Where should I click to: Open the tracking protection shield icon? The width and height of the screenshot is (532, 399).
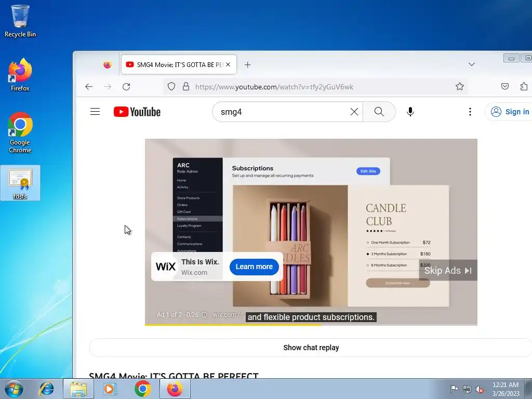pos(171,87)
